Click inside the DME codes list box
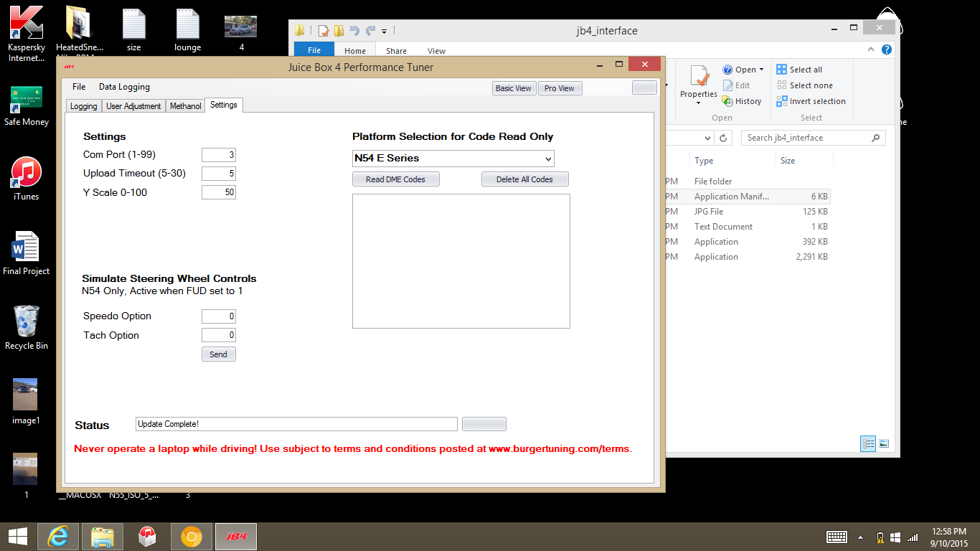Screen dimensions: 980x551 pos(461,261)
